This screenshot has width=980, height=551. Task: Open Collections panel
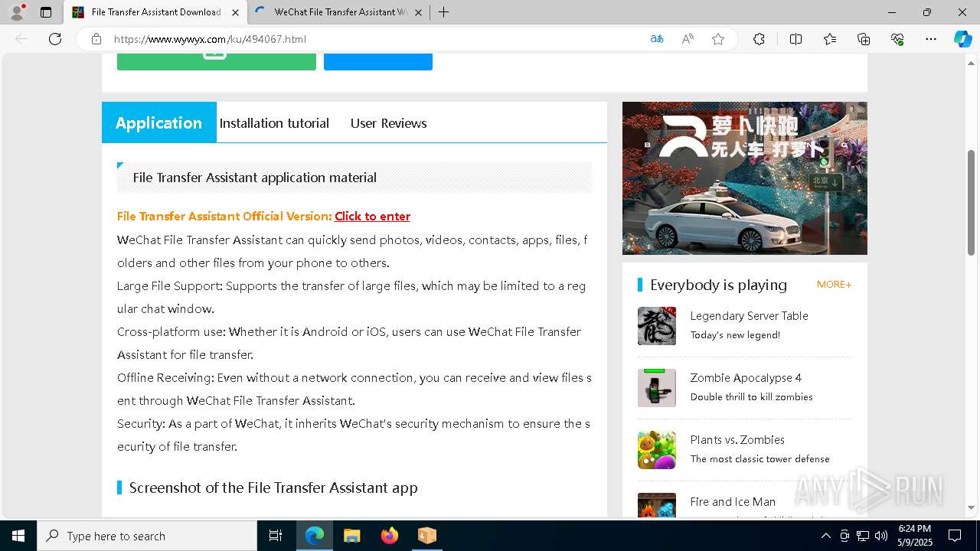pyautogui.click(x=864, y=39)
